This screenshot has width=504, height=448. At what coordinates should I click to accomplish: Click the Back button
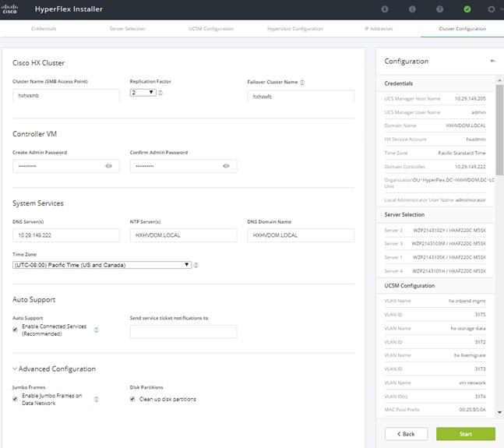406,434
